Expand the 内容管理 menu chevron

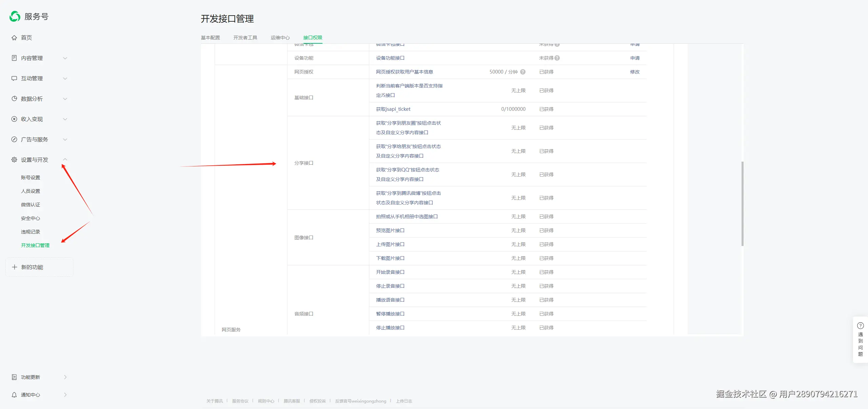(65, 58)
